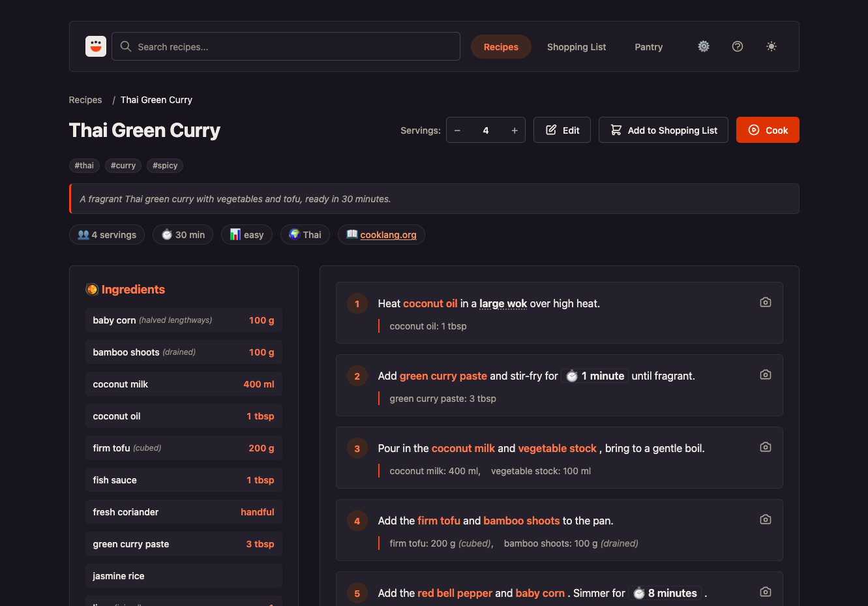Click the 1 minute timer in step 2
Screen dimensions: 868x606
pyautogui.click(x=595, y=376)
